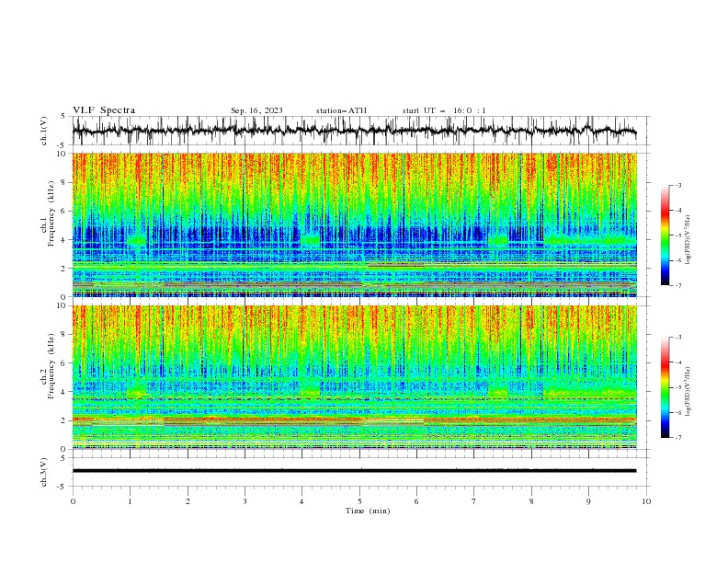
Task: Click the ch.1(V) waveform trace at top
Action: click(354, 131)
